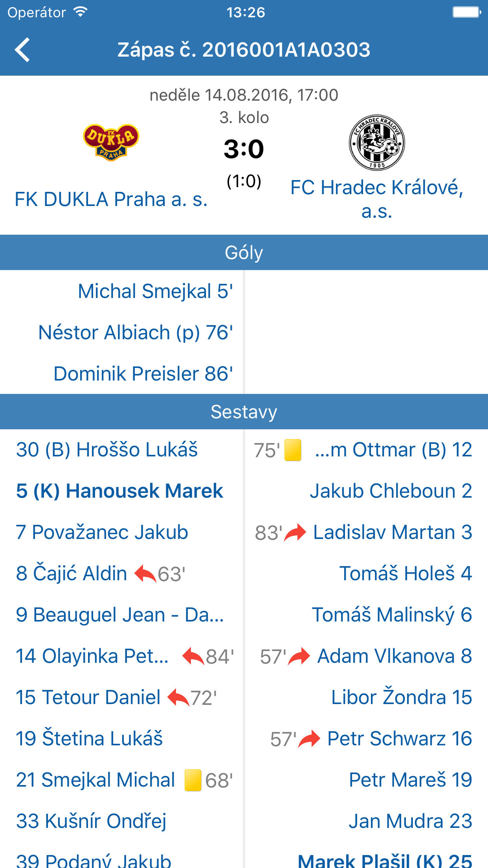This screenshot has width=488, height=868.
Task: Tap substitution arrow next to Ladislav Martan
Action: point(295,533)
